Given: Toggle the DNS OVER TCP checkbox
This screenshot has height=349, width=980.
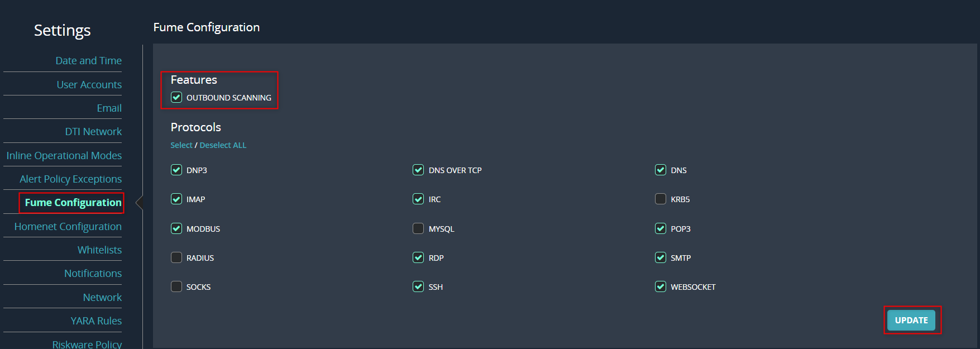Looking at the screenshot, I should 418,170.
